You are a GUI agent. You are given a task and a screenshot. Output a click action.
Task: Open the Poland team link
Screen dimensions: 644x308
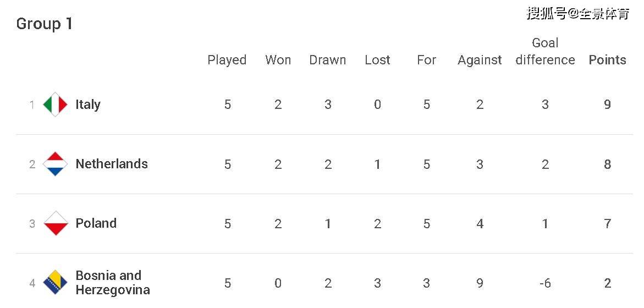coord(96,223)
